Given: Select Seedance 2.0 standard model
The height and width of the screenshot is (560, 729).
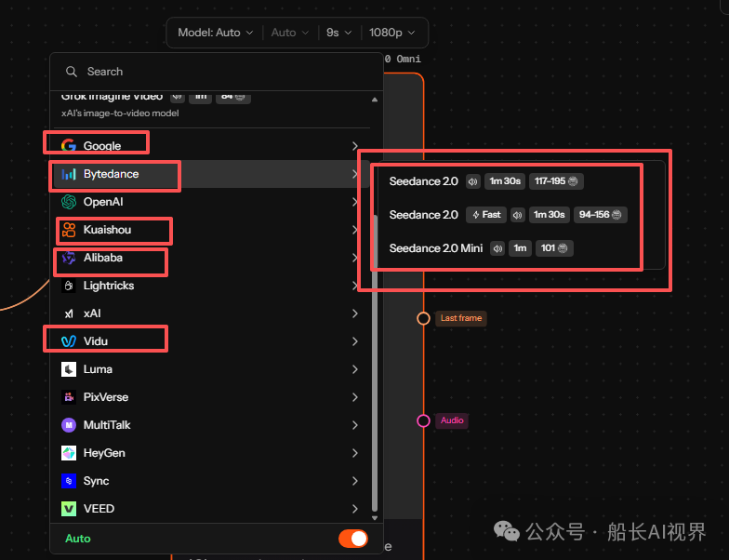Looking at the screenshot, I should pyautogui.click(x=521, y=181).
